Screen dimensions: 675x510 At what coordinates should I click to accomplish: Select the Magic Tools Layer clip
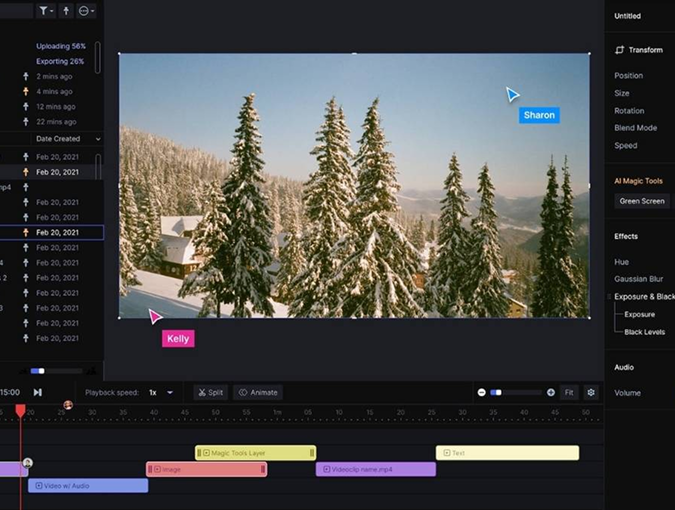[x=256, y=453]
